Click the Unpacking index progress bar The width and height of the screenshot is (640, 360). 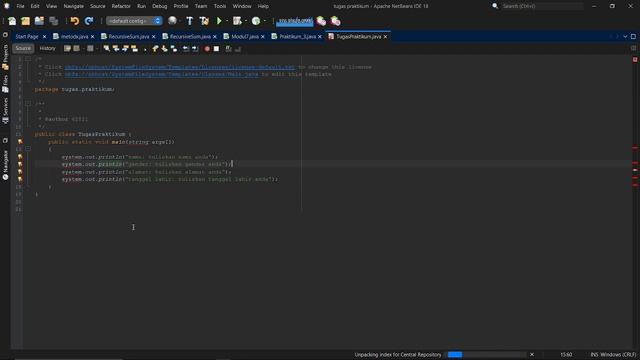pyautogui.click(x=487, y=354)
